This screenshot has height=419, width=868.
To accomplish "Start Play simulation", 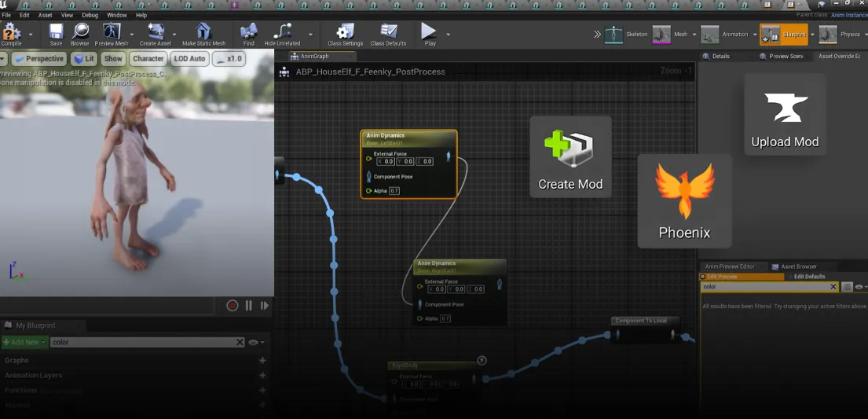I will click(x=430, y=35).
